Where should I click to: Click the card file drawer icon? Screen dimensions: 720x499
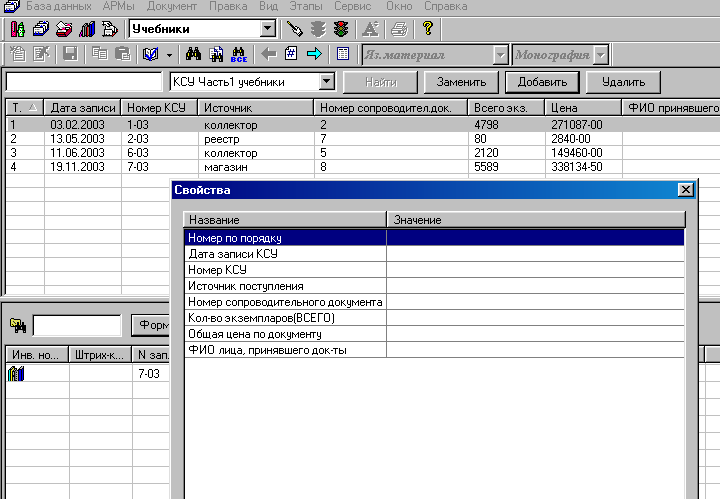(x=41, y=29)
